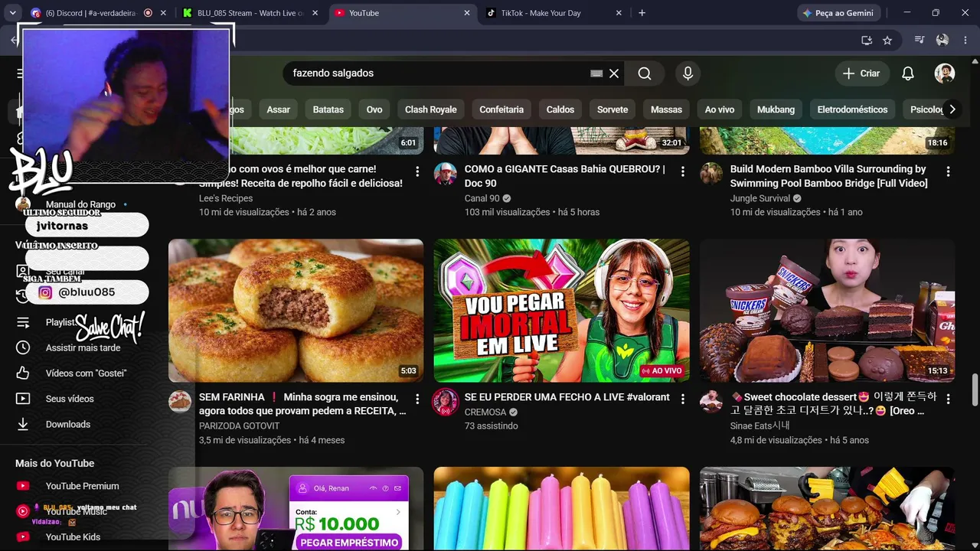Close the BLU_085 Stream tab
The width and height of the screenshot is (980, 551).
tap(315, 13)
